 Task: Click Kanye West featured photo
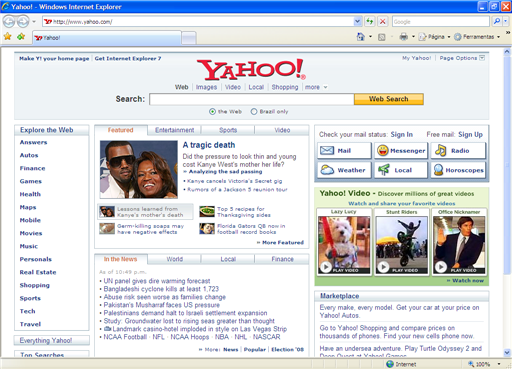pos(139,169)
